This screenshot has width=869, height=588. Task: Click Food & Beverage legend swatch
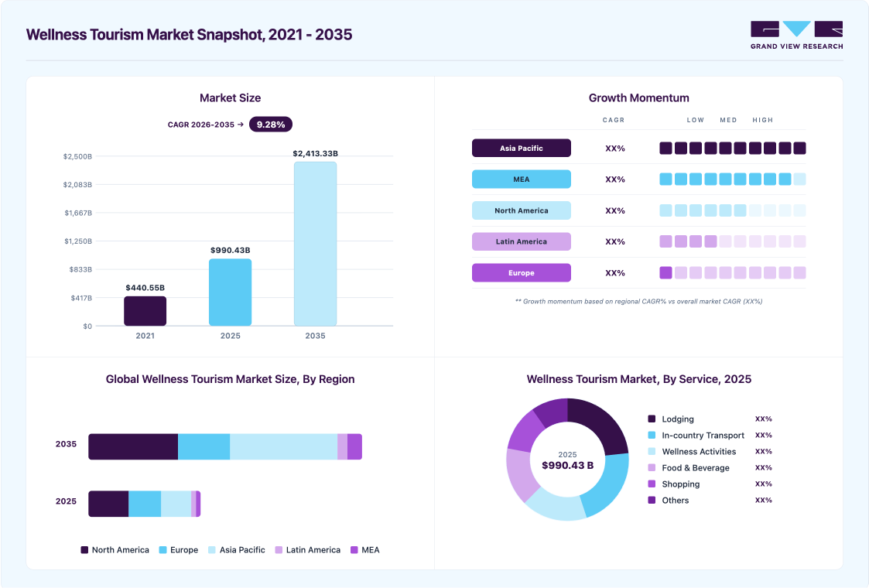(x=652, y=468)
